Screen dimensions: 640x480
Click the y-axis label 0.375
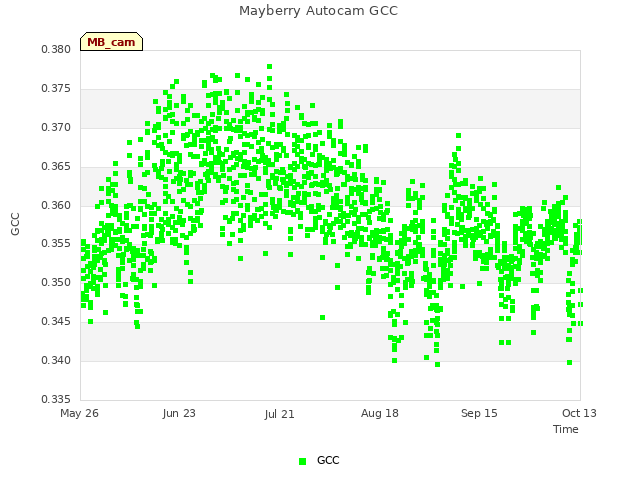[56, 89]
